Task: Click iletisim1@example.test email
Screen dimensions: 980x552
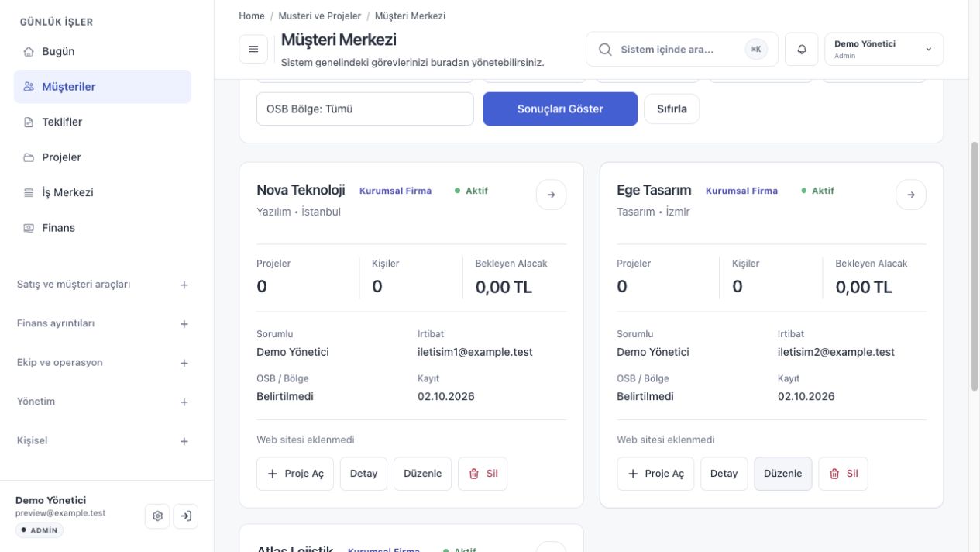Action: pos(475,352)
